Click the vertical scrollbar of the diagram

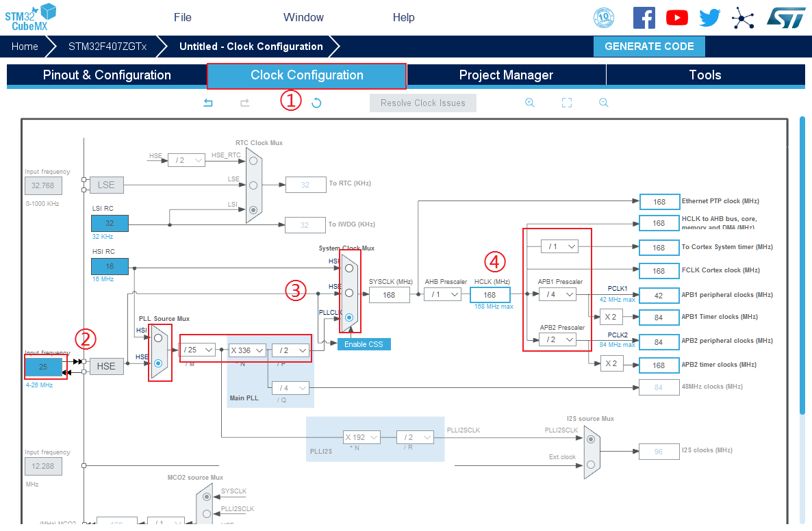pos(802,264)
